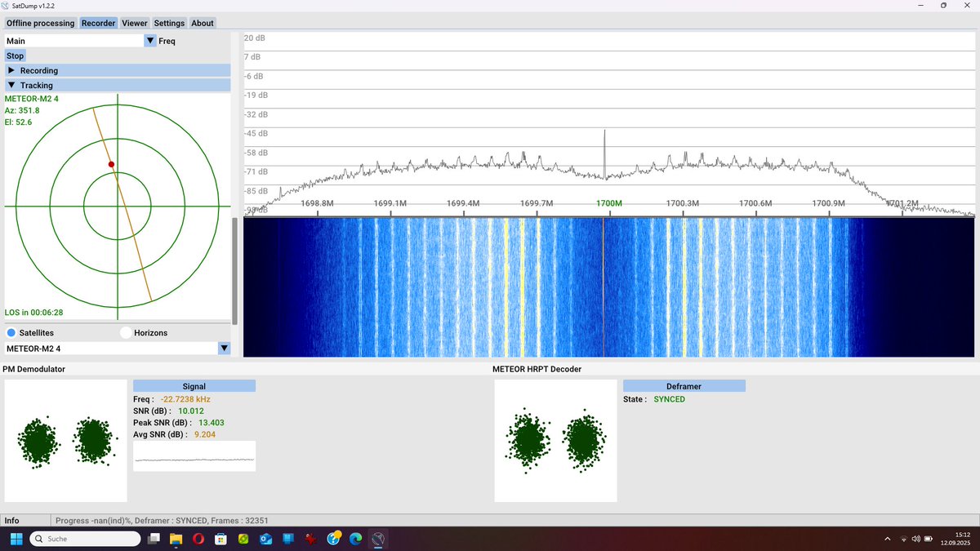Open Microsoft Store from the taskbar

pos(220,539)
